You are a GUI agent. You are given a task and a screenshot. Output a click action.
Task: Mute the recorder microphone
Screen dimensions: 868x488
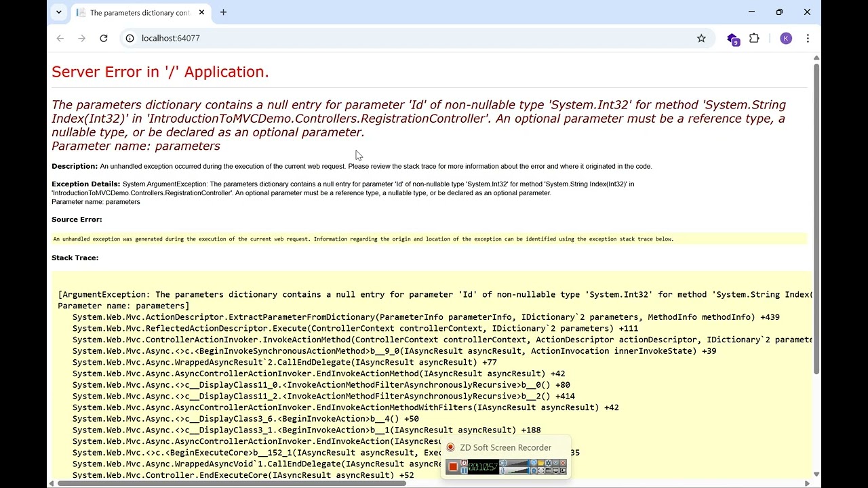click(x=502, y=470)
